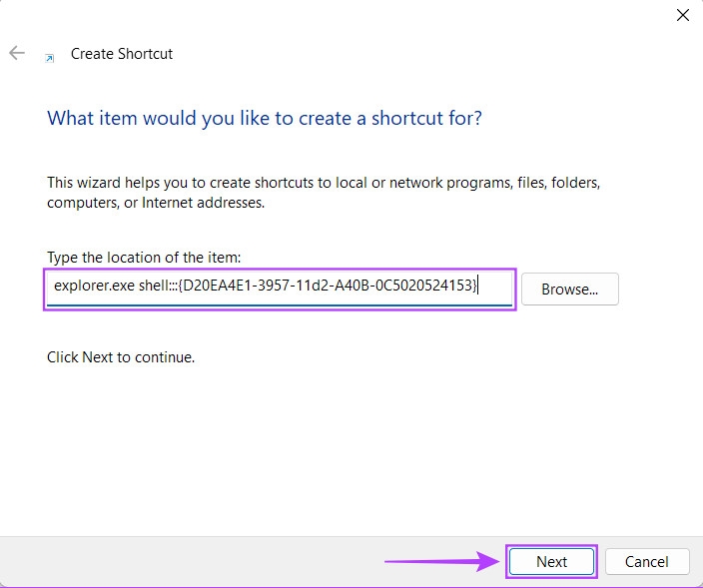Click the back arrow icon
The image size is (703, 588).
pyautogui.click(x=17, y=53)
